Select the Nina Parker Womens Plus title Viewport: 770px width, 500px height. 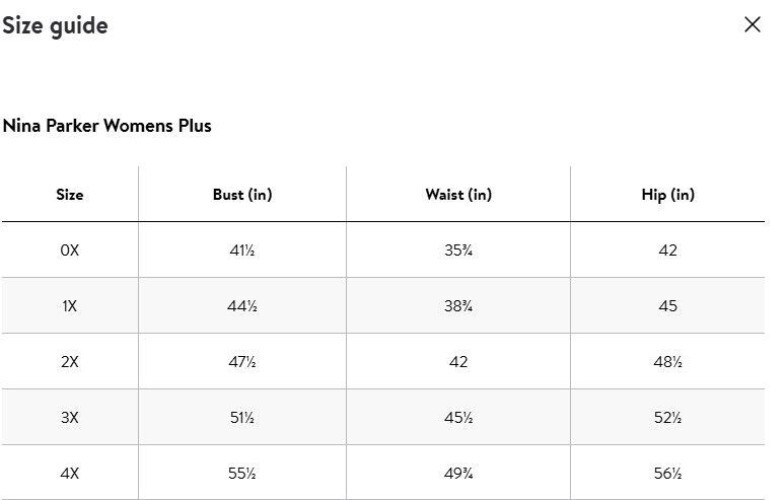[x=107, y=126]
